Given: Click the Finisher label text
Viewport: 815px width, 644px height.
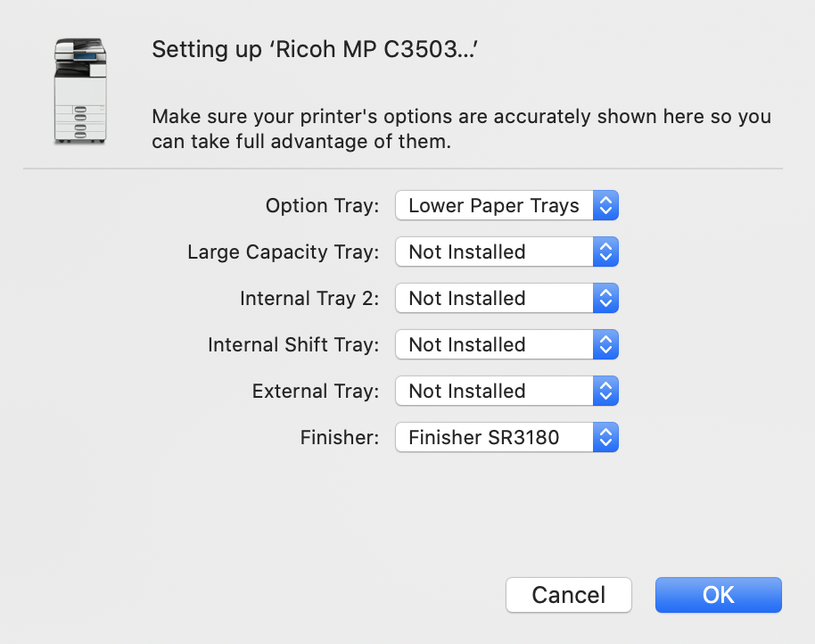Looking at the screenshot, I should 339,437.
